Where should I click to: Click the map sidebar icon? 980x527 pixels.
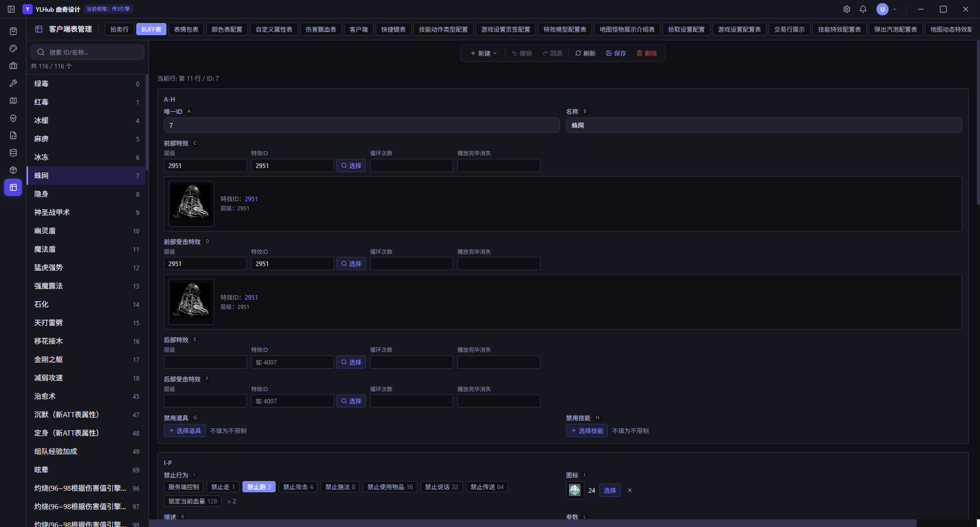[x=13, y=101]
